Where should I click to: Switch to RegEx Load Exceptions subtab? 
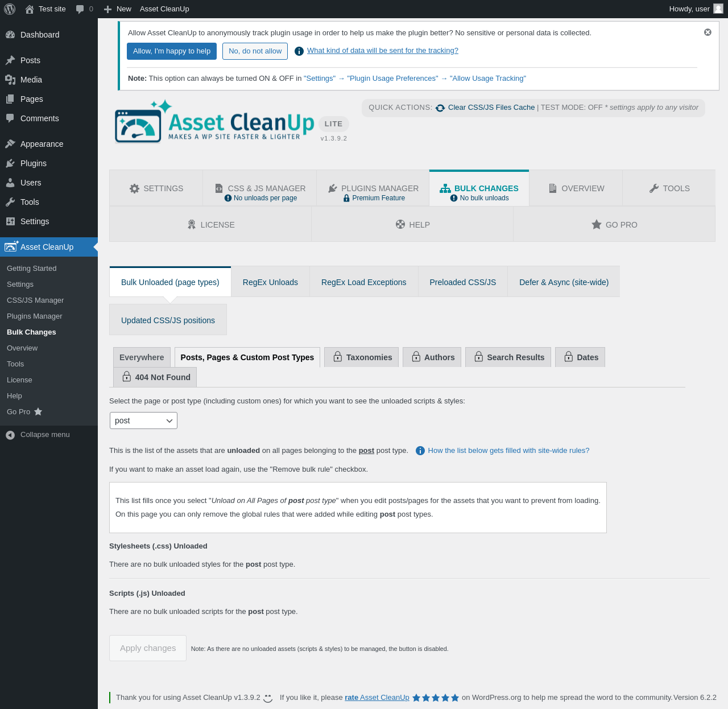(x=364, y=282)
